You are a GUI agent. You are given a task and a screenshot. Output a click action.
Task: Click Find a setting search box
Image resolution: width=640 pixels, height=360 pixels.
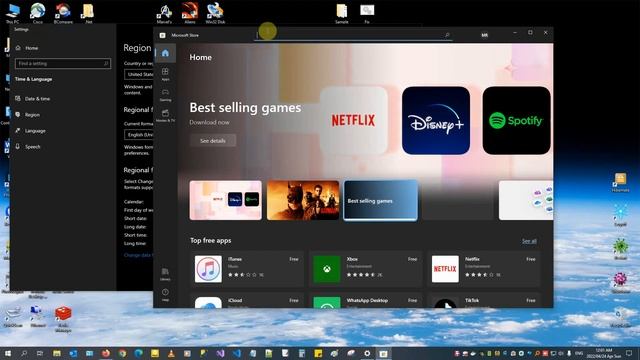[63, 63]
